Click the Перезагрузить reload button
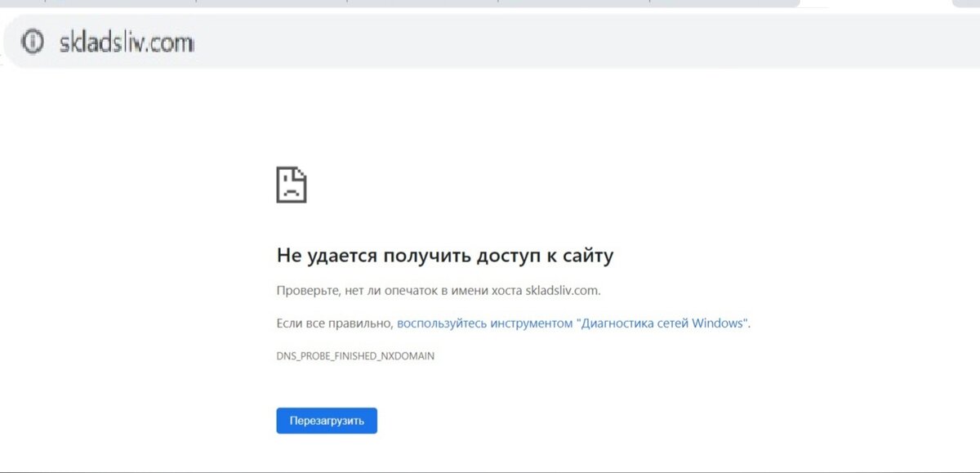The height and width of the screenshot is (473, 980). (327, 421)
